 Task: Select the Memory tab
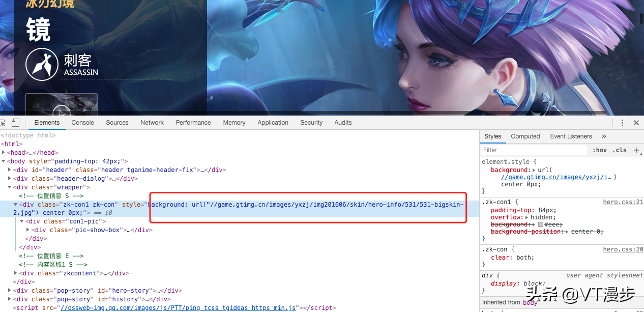pyautogui.click(x=234, y=123)
